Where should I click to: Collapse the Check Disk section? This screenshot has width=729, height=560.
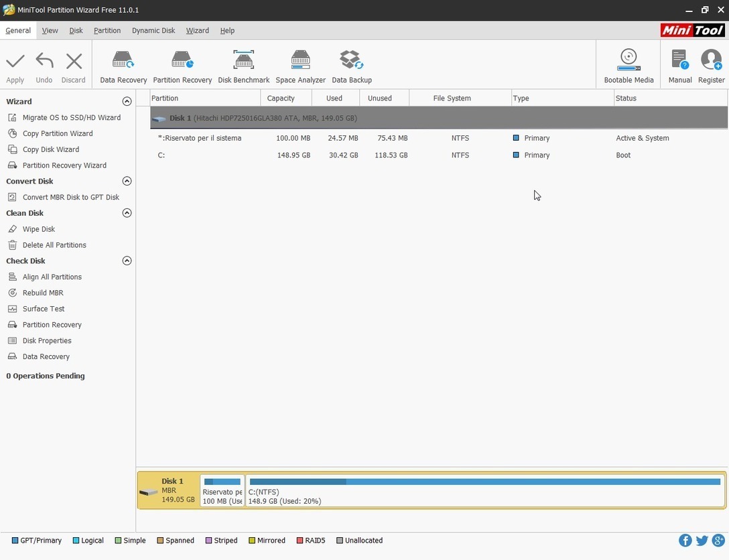pyautogui.click(x=127, y=261)
